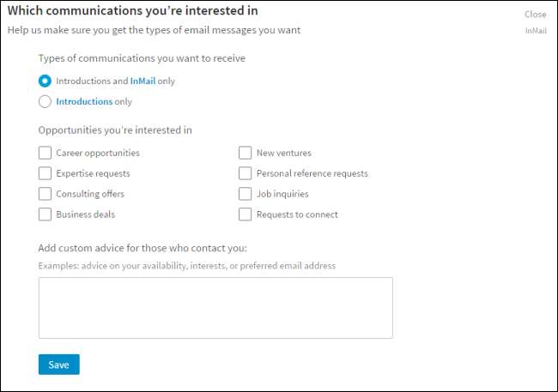Open the InMail link in first radio option
Image resolution: width=558 pixels, height=392 pixels.
point(142,81)
